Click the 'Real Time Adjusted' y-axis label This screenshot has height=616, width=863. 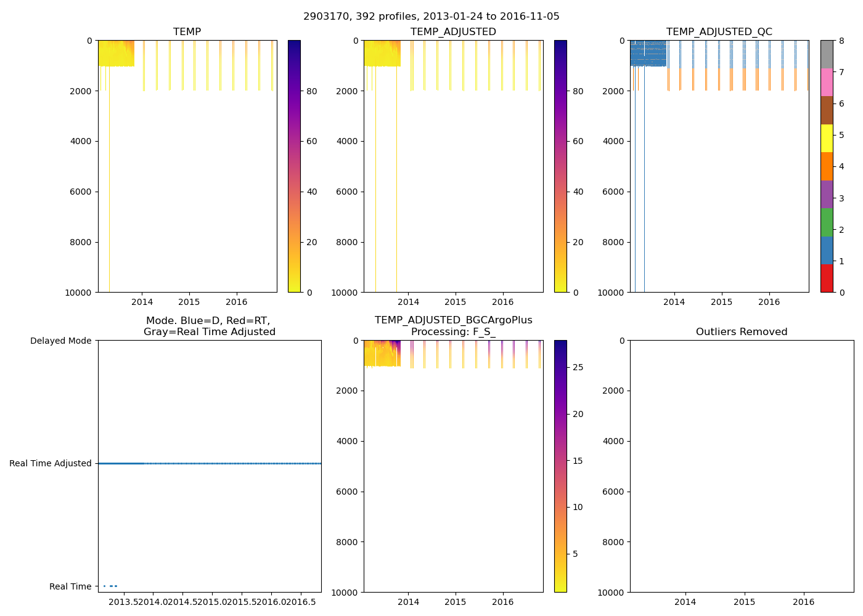(51, 464)
